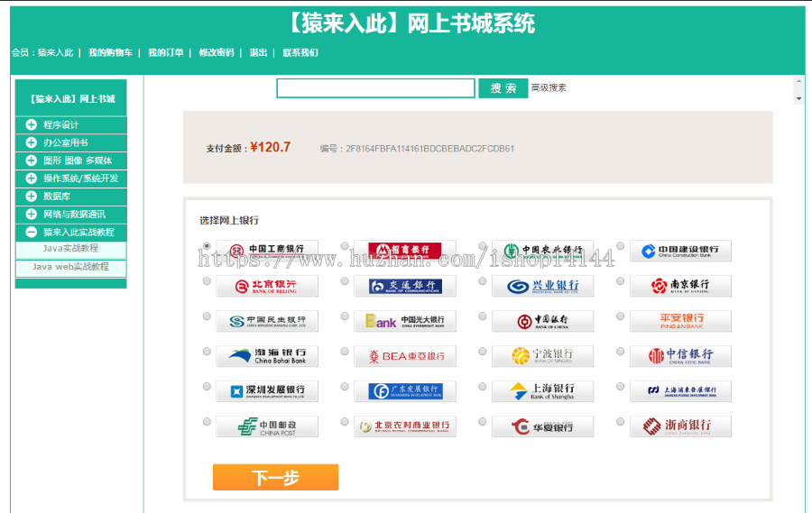Expand the 网络与数据通讯 category
Viewport: 812px width, 513px height.
click(x=71, y=214)
